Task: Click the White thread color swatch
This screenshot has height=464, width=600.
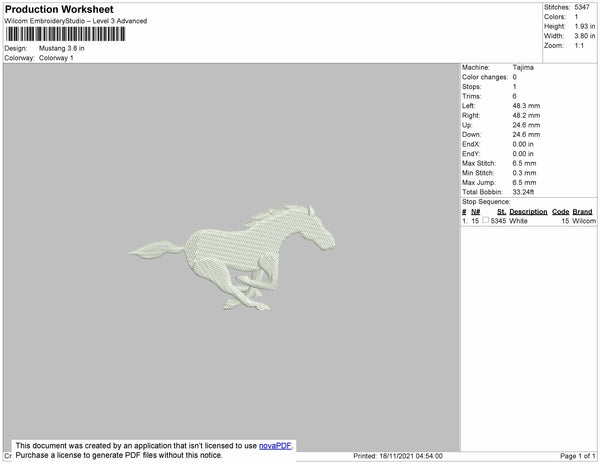Action: [485, 220]
